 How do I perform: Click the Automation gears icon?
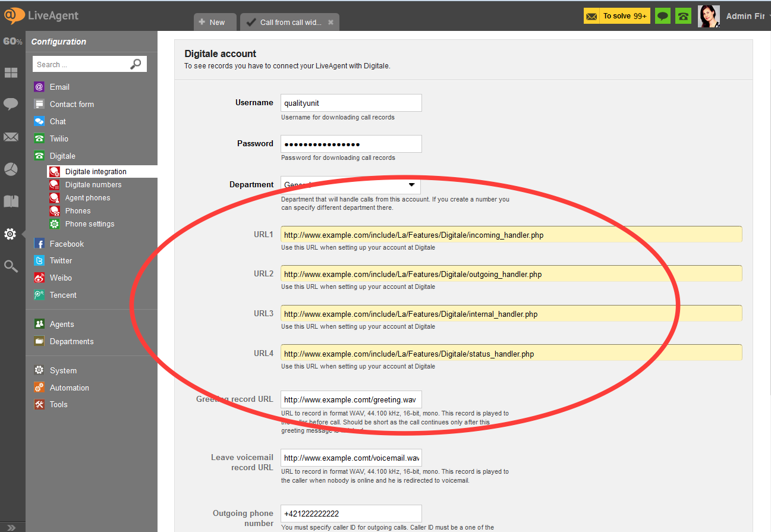coord(39,388)
